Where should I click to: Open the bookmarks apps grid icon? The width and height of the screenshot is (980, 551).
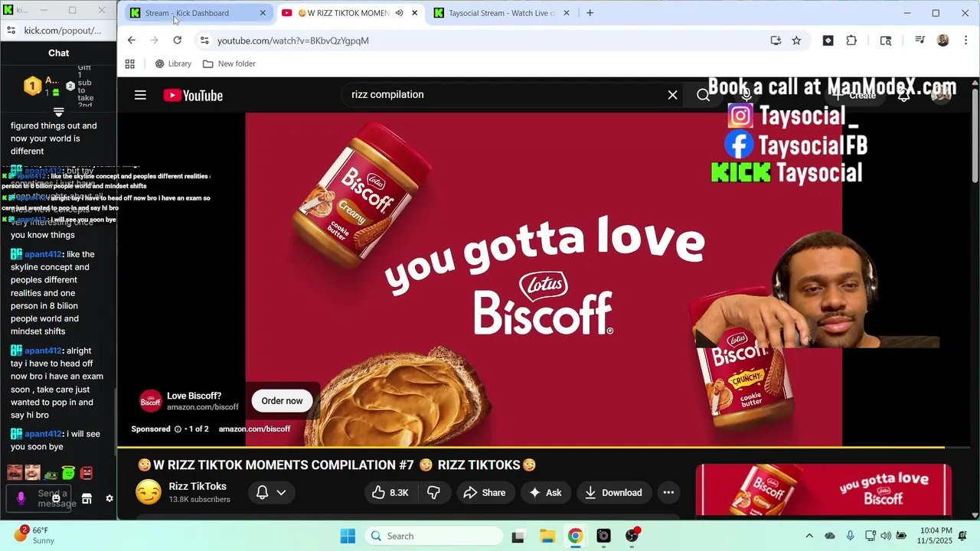point(130,64)
